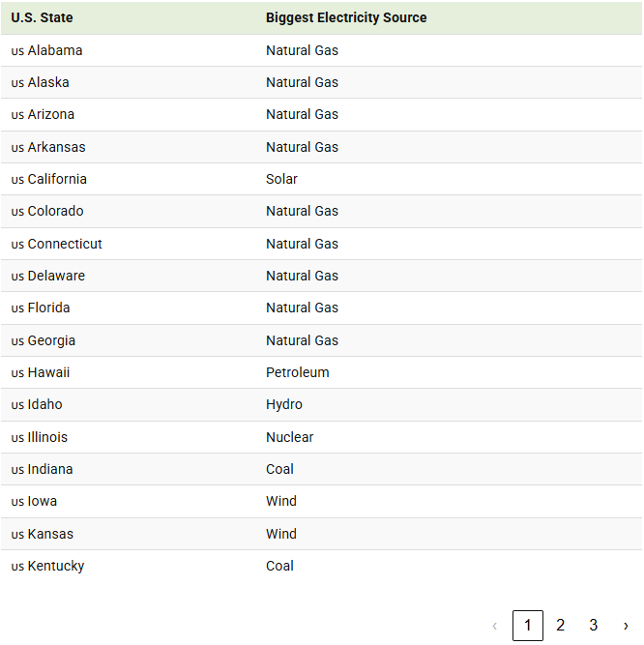Click the Iowa state name

tap(42, 501)
